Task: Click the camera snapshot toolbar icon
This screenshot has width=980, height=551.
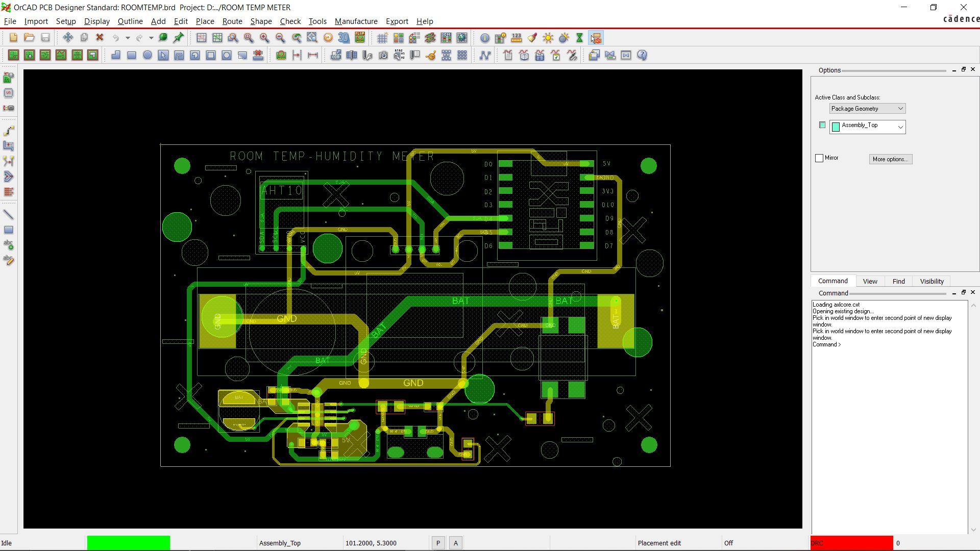Action: point(383,56)
